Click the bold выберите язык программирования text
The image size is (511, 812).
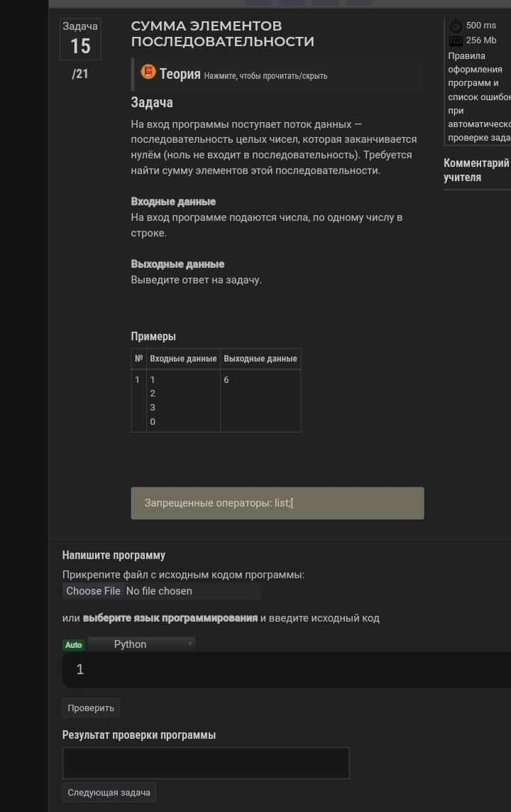[170, 618]
